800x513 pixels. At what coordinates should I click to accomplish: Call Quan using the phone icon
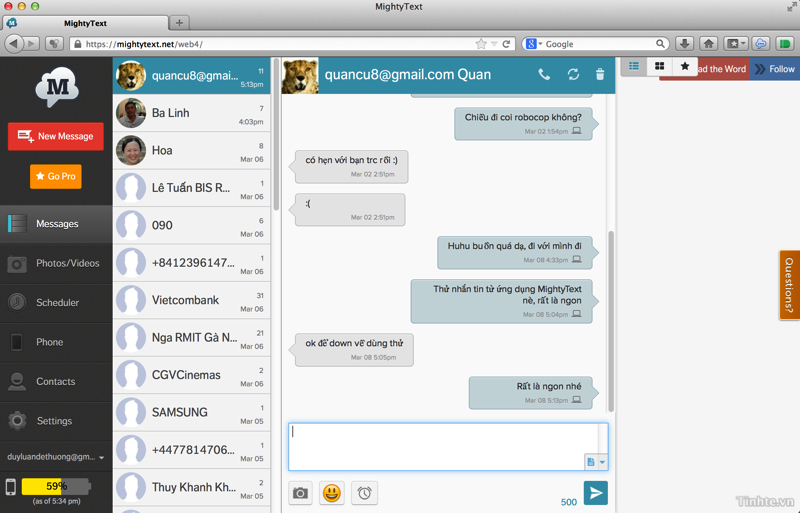point(544,74)
